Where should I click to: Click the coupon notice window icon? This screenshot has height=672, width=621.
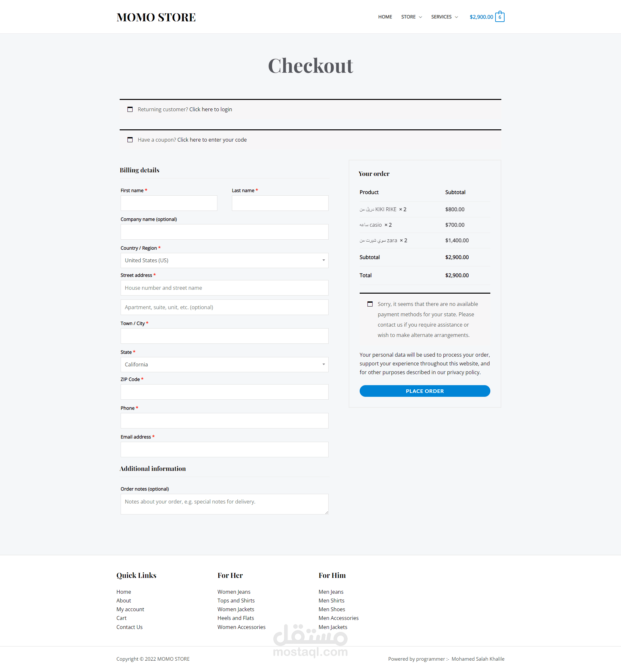coord(130,140)
